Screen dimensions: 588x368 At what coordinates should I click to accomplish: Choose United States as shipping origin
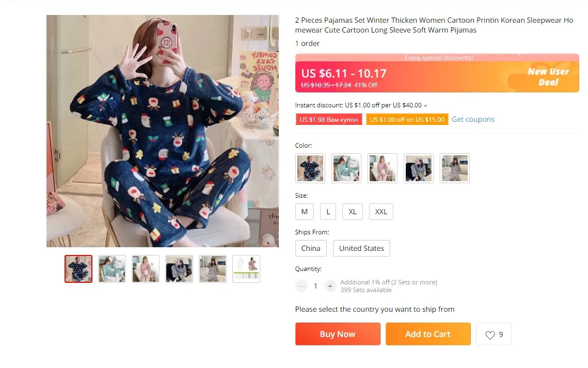pos(361,248)
